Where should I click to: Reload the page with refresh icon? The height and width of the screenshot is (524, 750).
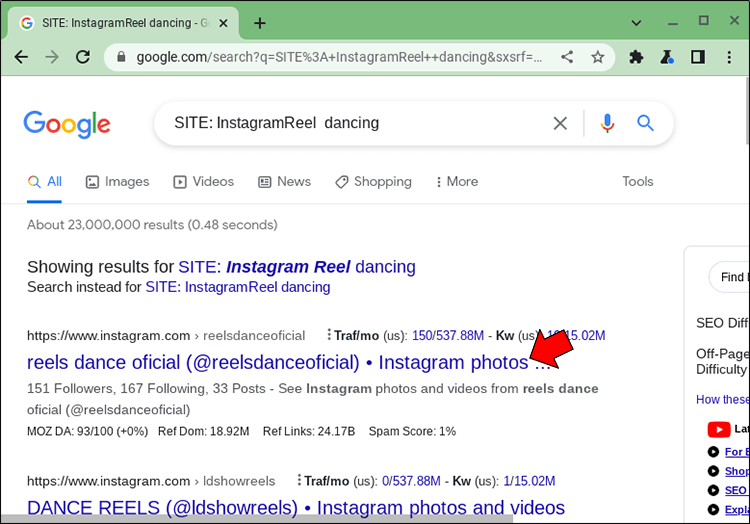pos(83,57)
